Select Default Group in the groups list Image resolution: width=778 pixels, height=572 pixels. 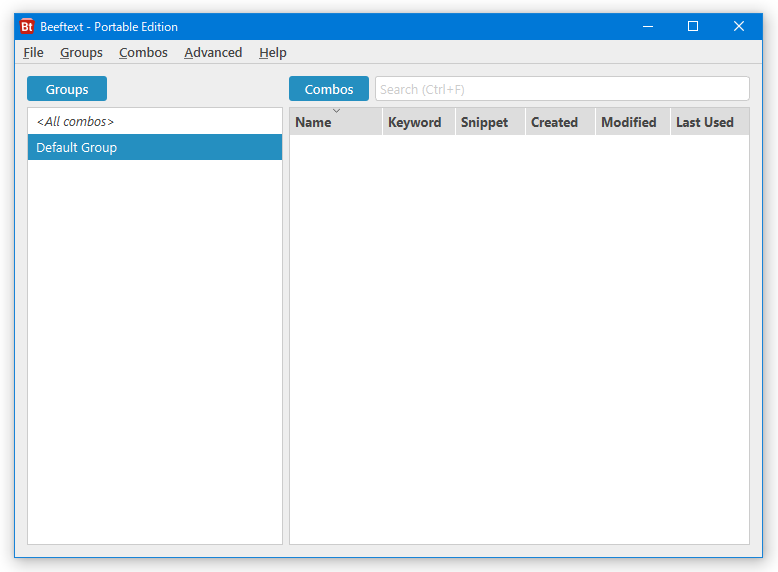click(x=155, y=147)
